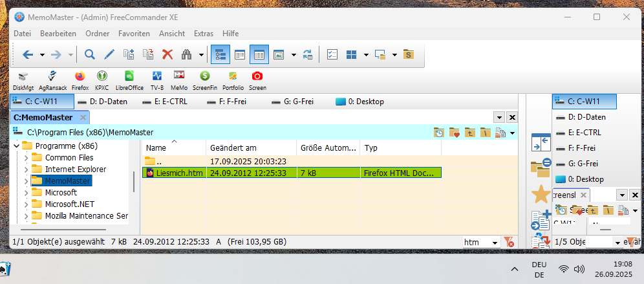Open the Ansicht menu

click(172, 34)
